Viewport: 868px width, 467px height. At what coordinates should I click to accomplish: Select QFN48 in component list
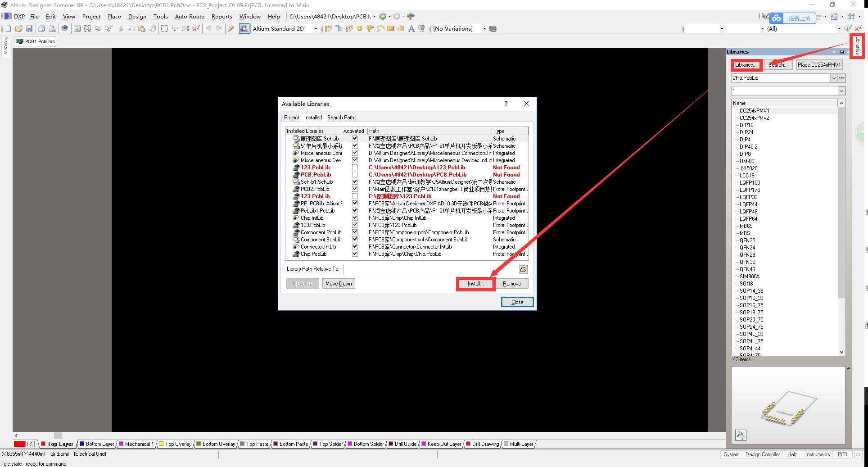[747, 269]
